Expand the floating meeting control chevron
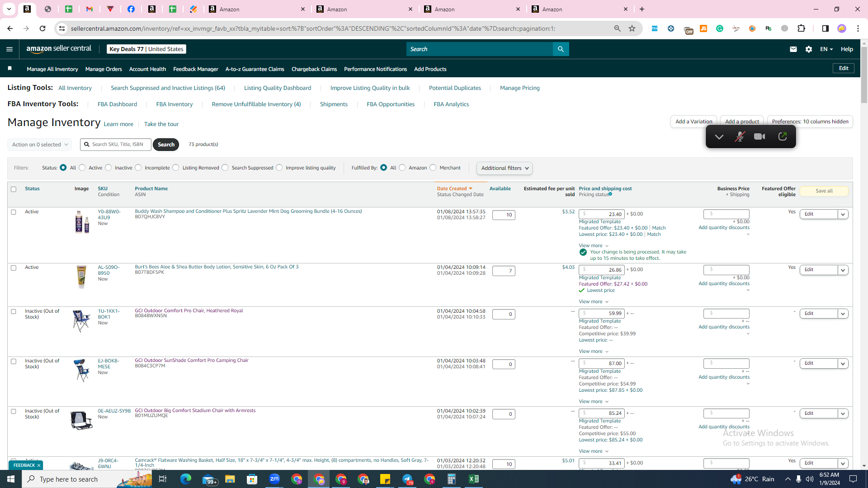This screenshot has width=868, height=488. (719, 137)
